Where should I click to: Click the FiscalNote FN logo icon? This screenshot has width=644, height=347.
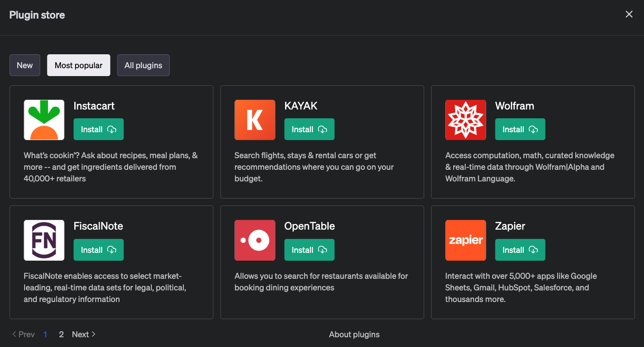tap(44, 240)
